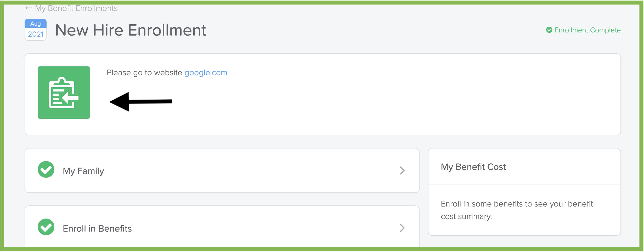Click the green check next to Enroll in Benefits
Viewport: 644px width, 252px height.
coord(46,227)
